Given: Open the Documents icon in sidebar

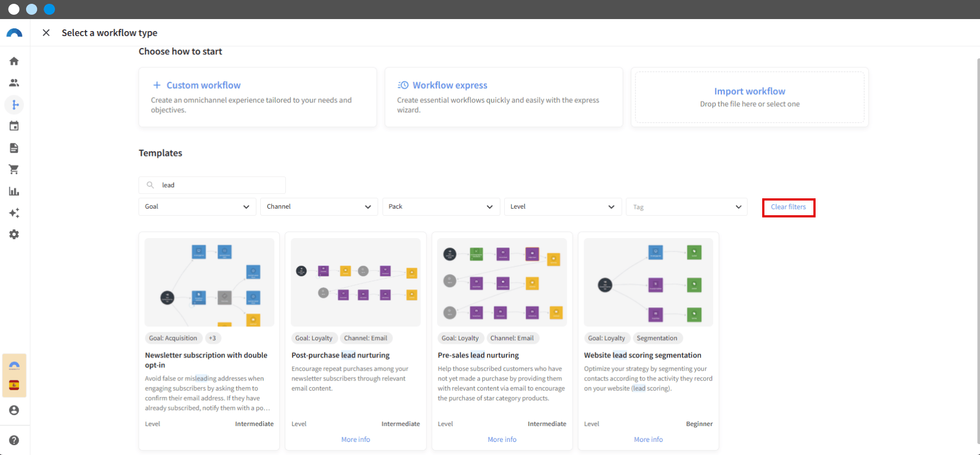Looking at the screenshot, I should point(14,148).
